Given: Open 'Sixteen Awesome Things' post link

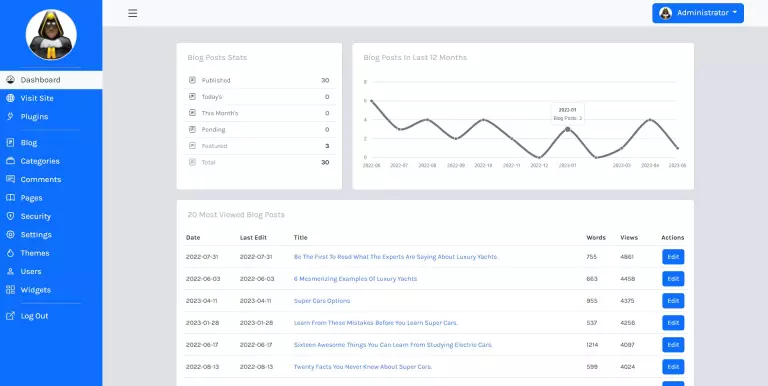Looking at the screenshot, I should click(x=393, y=345).
